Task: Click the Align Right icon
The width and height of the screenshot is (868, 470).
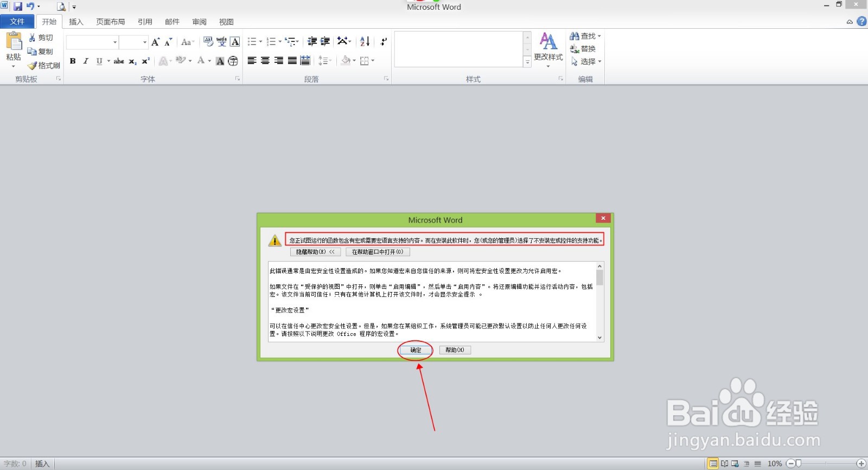Action: point(278,60)
